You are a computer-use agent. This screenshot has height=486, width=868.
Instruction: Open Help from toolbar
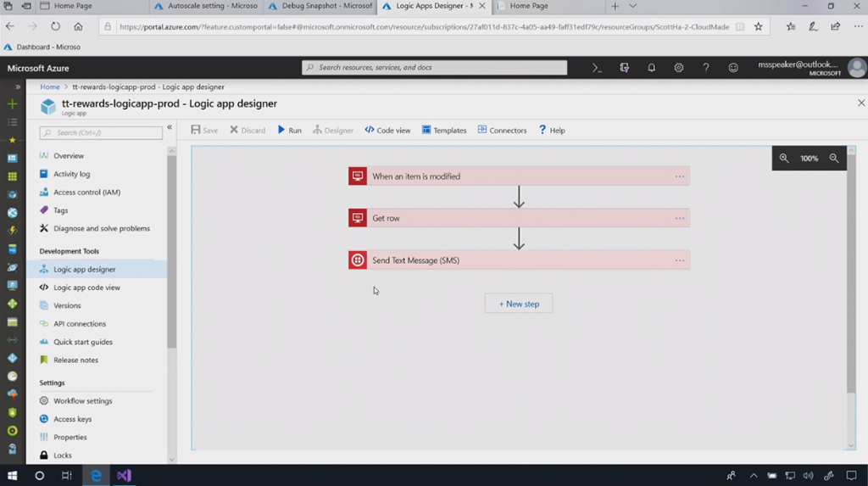[552, 131]
